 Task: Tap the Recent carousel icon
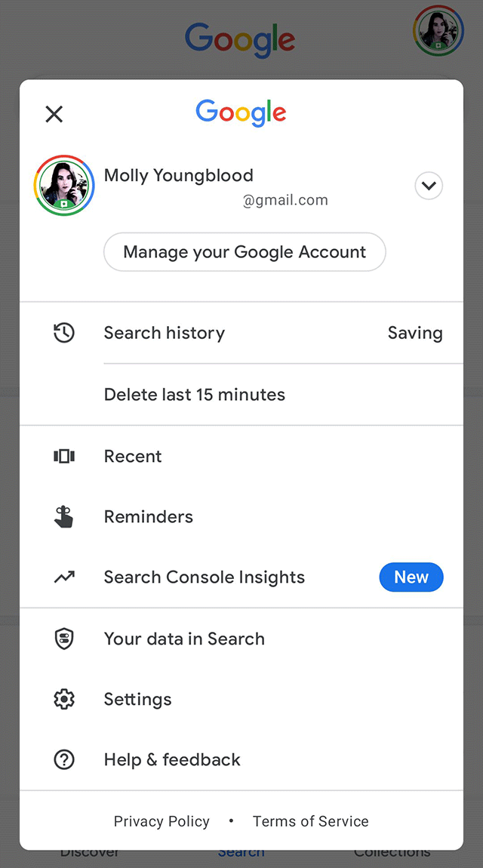tap(64, 456)
